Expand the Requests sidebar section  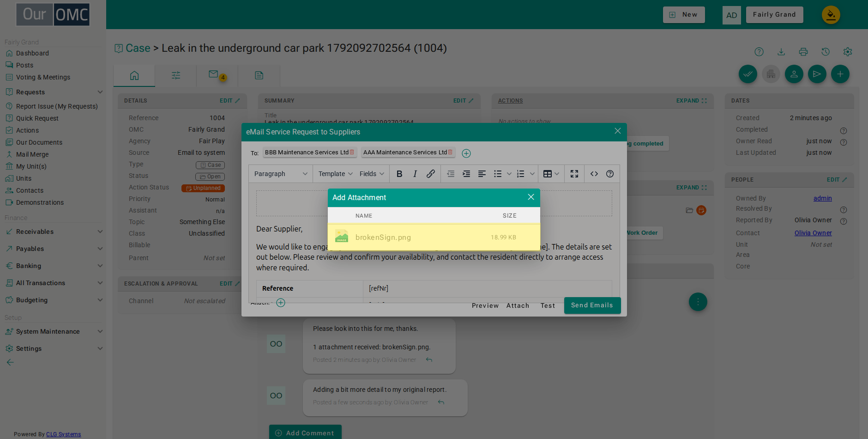point(54,92)
